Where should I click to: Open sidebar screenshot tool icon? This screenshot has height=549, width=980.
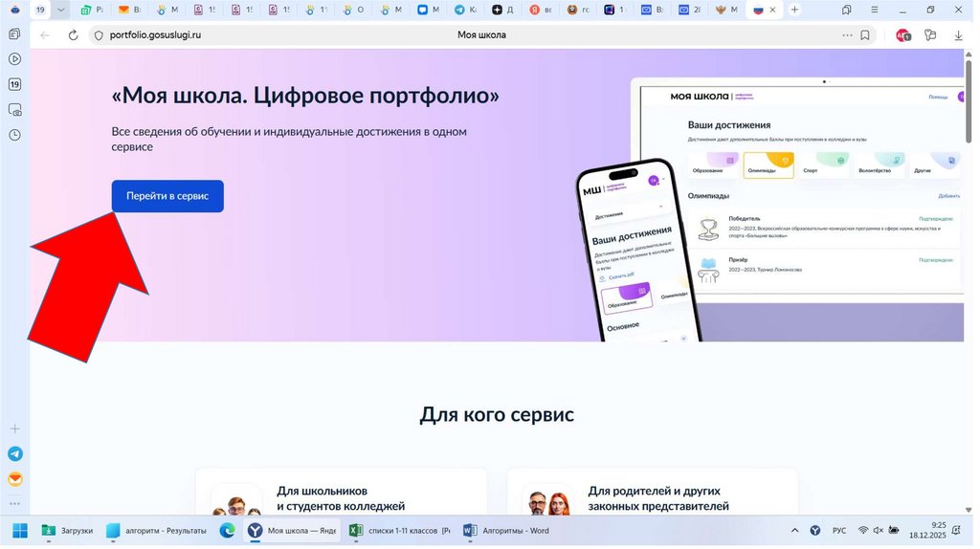coord(15,110)
